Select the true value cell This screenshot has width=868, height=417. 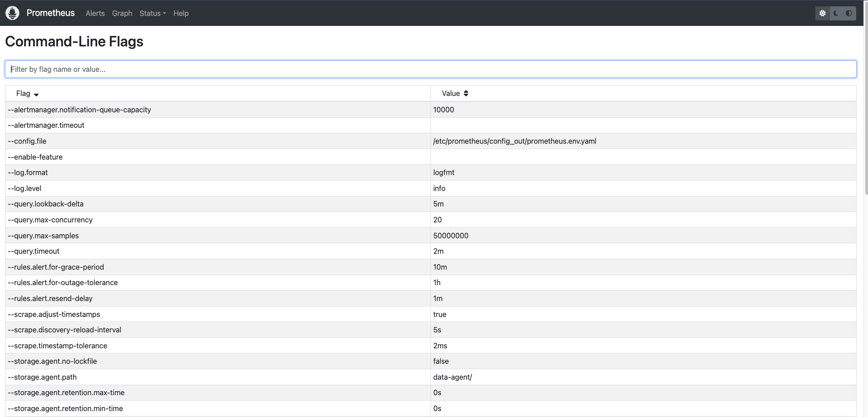pyautogui.click(x=644, y=314)
